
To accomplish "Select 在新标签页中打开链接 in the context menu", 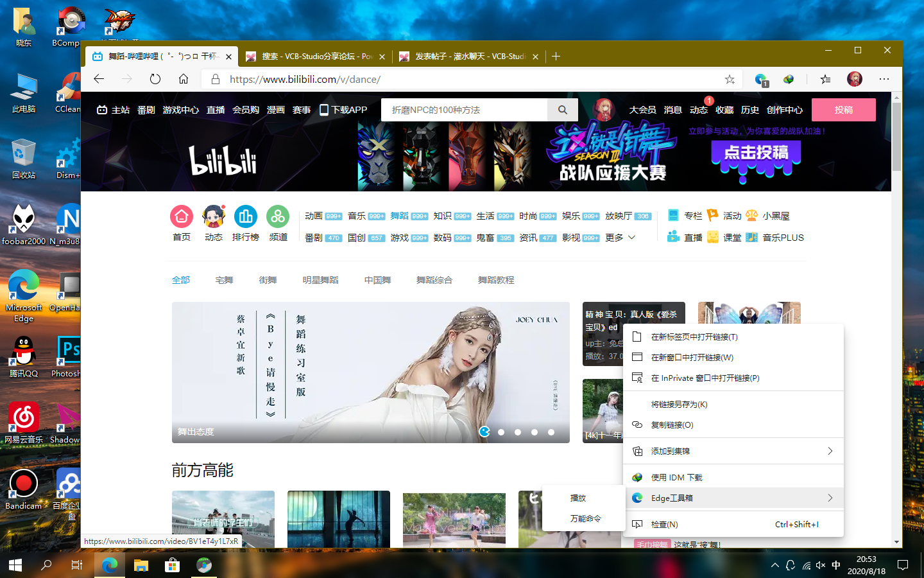I will tap(733, 337).
